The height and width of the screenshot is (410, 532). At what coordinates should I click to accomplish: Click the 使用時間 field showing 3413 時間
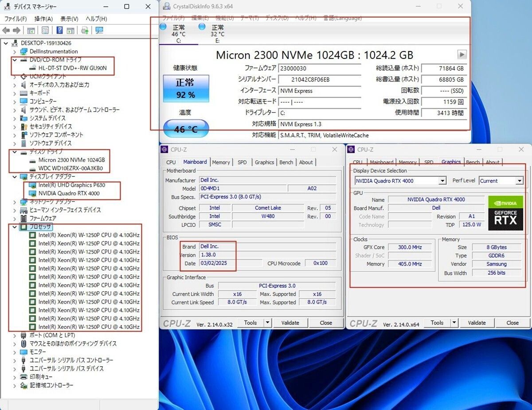pos(443,113)
